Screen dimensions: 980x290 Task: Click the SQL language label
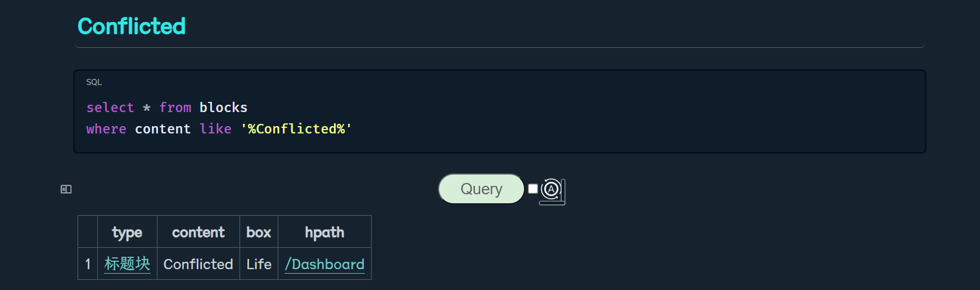pyautogui.click(x=94, y=82)
